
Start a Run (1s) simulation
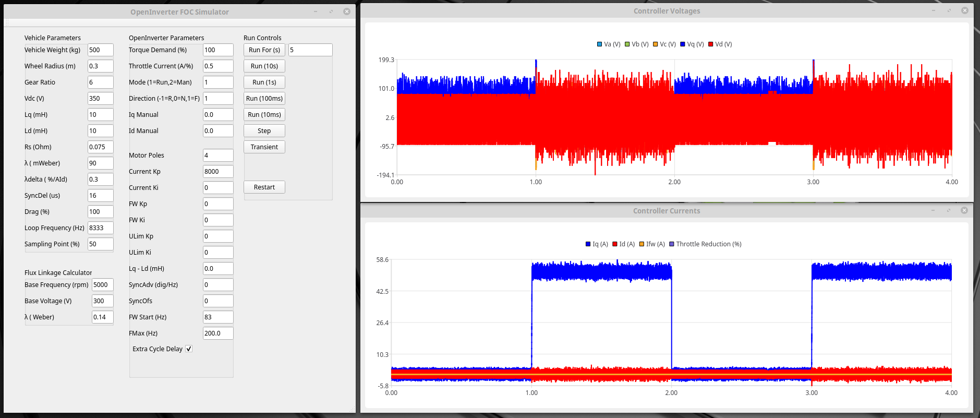coord(264,82)
